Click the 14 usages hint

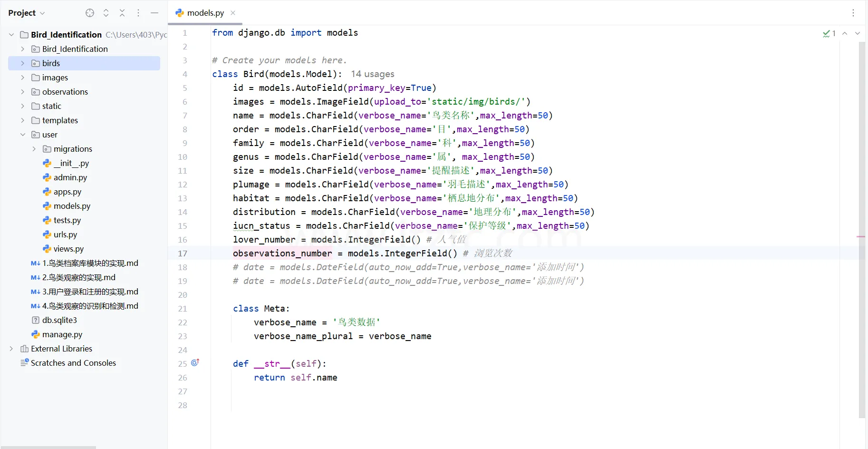click(x=373, y=74)
